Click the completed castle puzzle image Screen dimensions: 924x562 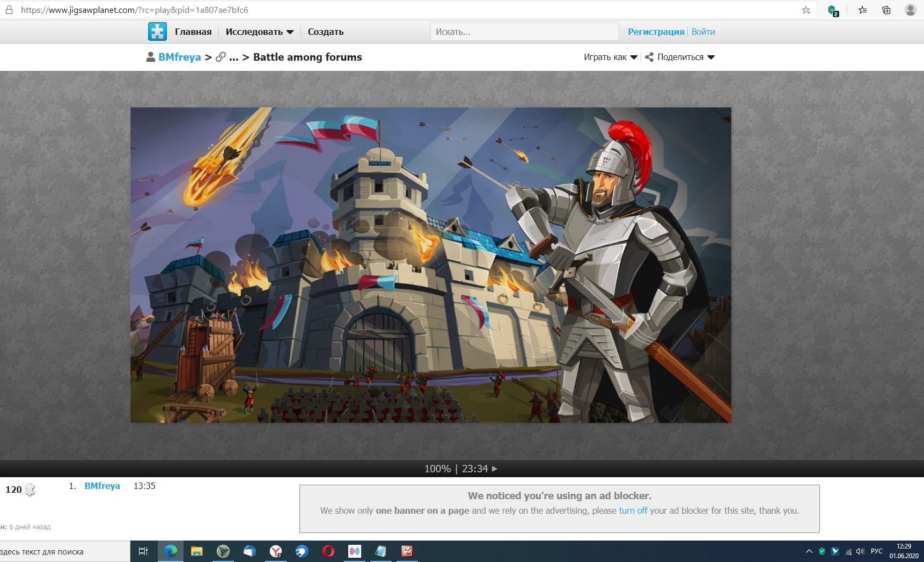[x=431, y=265]
